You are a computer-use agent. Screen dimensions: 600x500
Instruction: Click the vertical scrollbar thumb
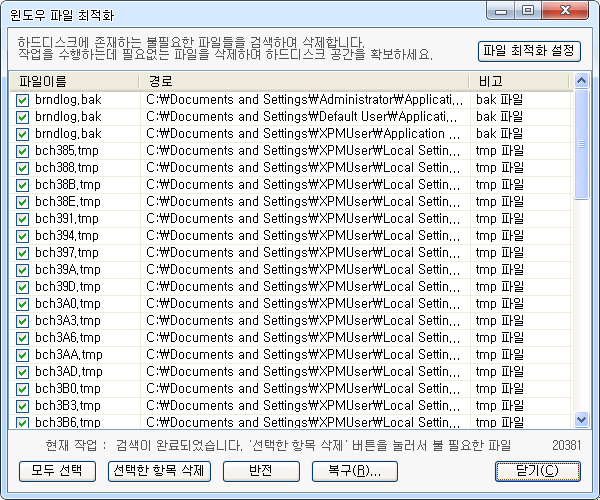click(x=581, y=144)
